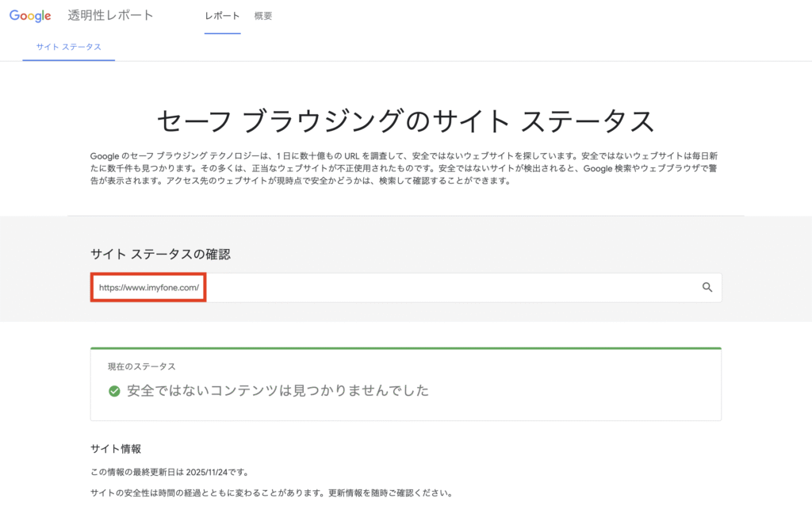Viewport: 812px width, 506px height.
Task: Switch to the レポート tab
Action: pyautogui.click(x=222, y=16)
